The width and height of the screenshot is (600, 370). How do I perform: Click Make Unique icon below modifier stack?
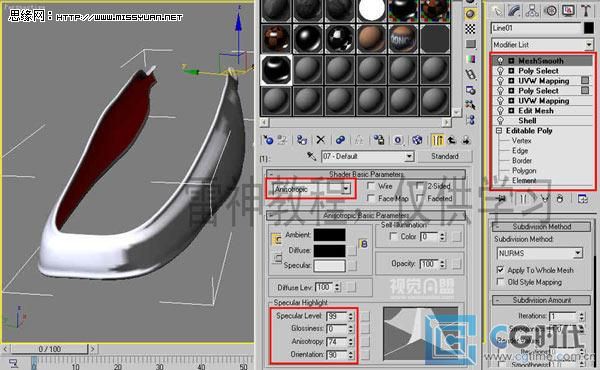544,199
